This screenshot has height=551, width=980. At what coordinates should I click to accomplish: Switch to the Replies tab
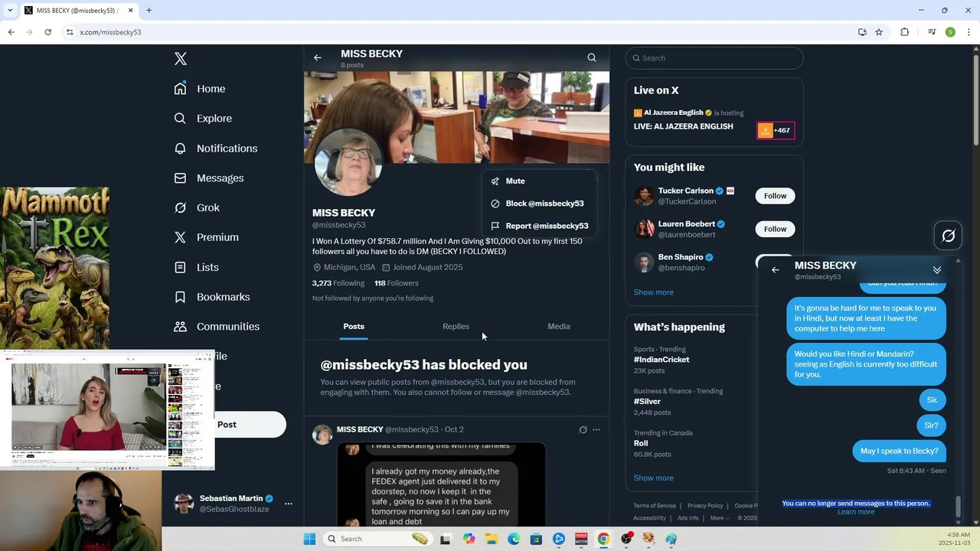pyautogui.click(x=456, y=327)
